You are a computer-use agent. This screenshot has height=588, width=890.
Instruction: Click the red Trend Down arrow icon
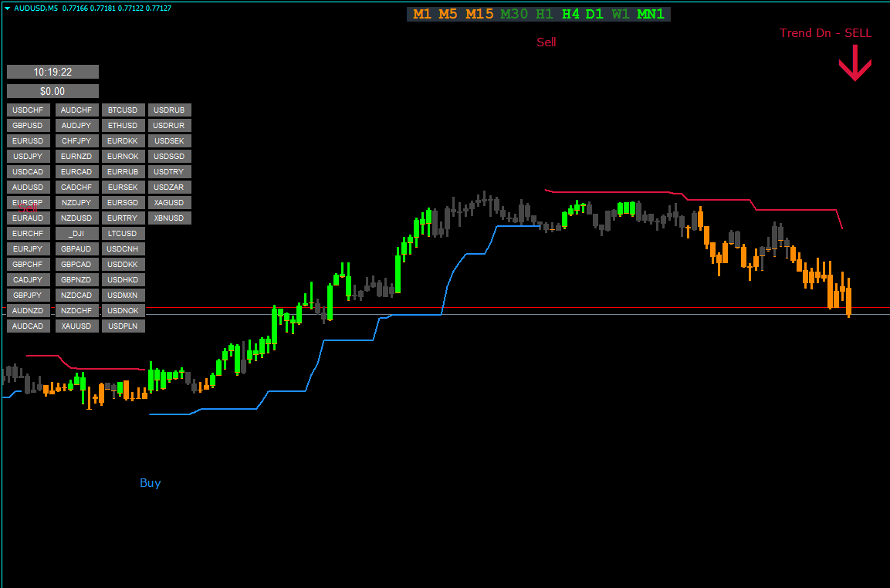(x=854, y=63)
